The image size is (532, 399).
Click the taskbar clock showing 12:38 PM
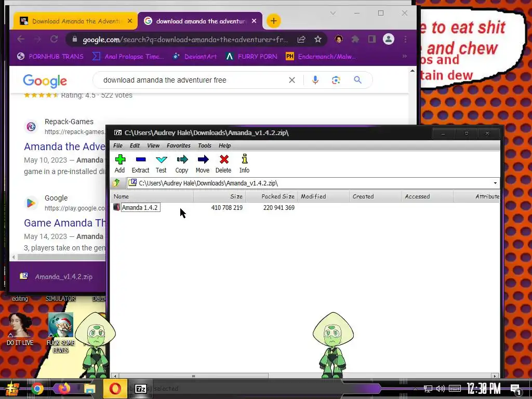coord(484,389)
